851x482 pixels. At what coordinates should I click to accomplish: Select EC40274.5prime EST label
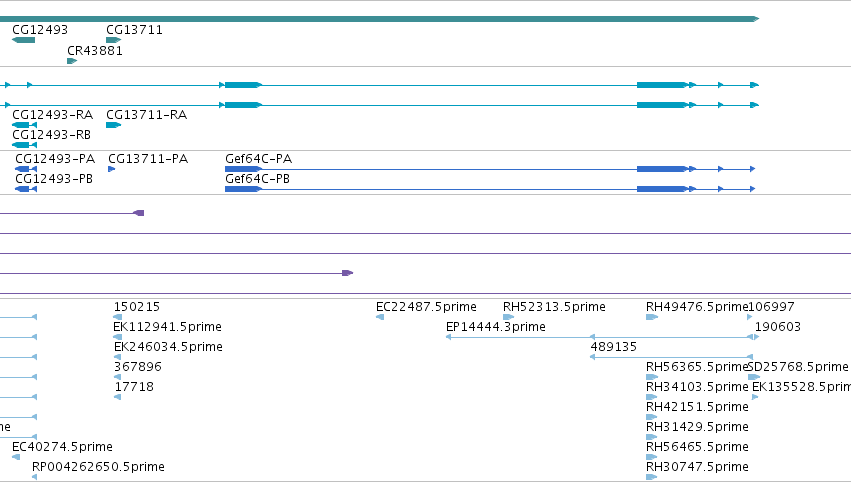pos(62,447)
